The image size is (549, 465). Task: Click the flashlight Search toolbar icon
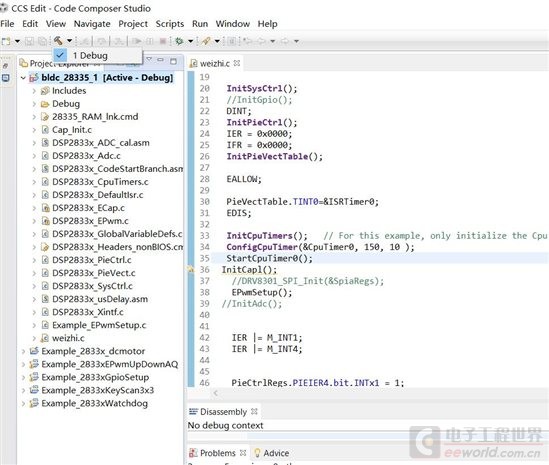click(x=206, y=41)
